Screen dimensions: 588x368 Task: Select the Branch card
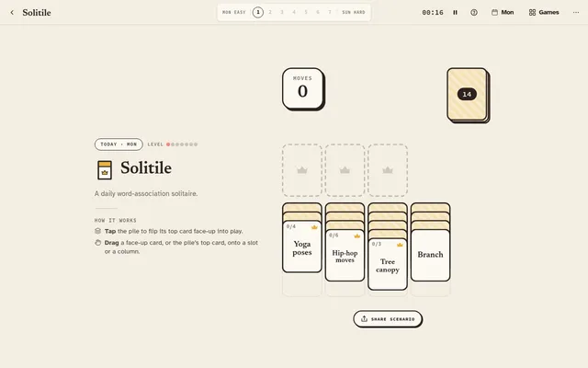pyautogui.click(x=431, y=256)
